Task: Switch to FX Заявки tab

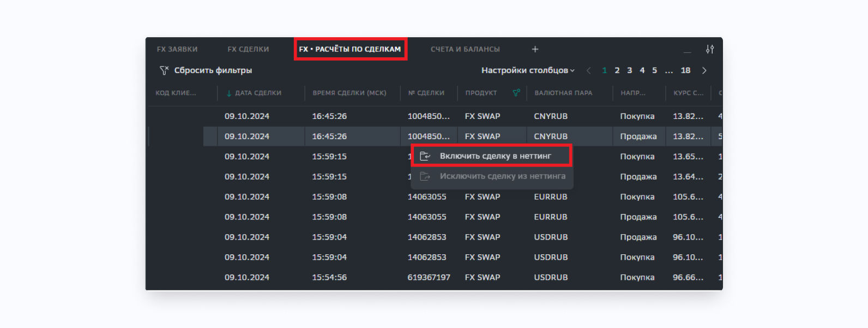Action: coord(177,49)
